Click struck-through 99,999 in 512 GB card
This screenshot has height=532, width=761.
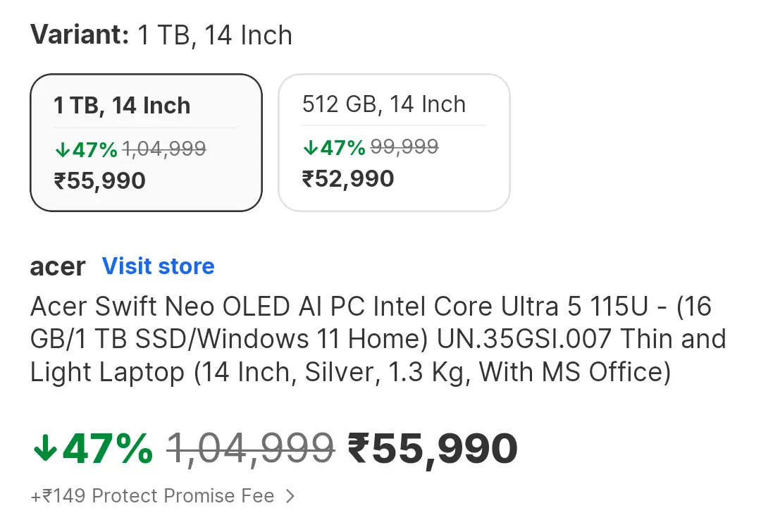tap(404, 147)
